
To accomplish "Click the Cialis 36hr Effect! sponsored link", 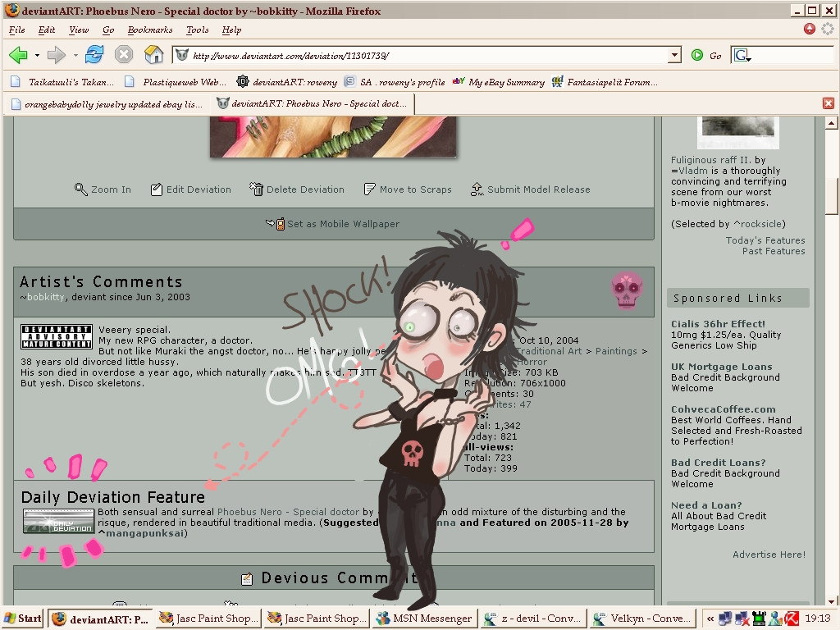I will (718, 324).
